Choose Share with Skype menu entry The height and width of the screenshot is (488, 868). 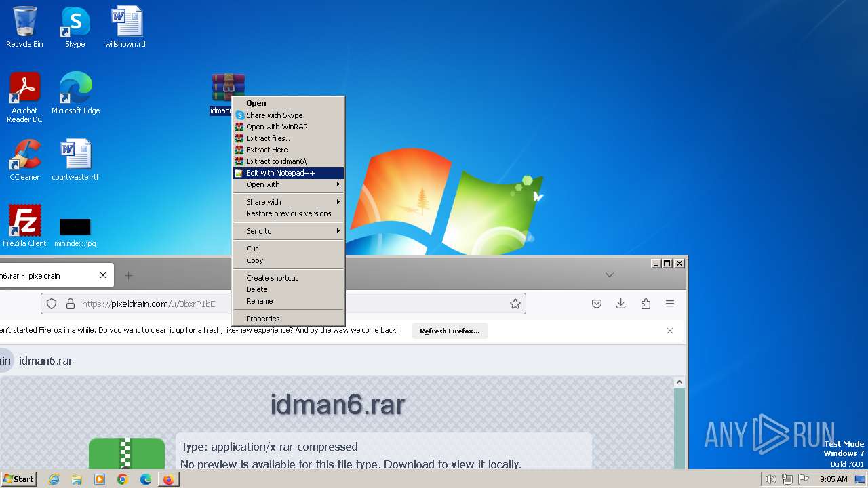[288, 115]
